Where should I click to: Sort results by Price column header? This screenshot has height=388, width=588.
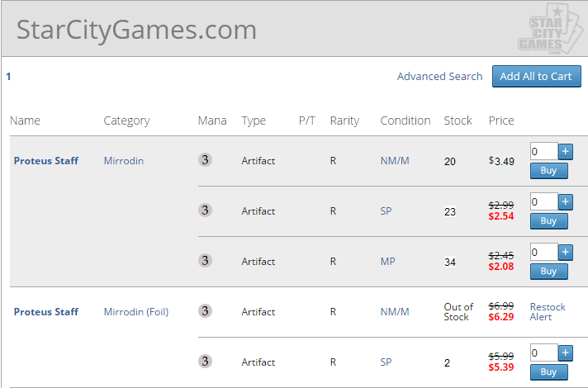pos(501,121)
